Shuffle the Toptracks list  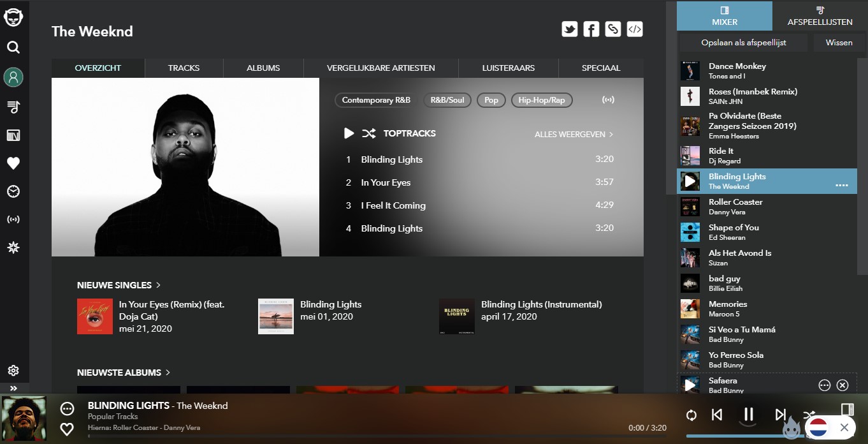(x=368, y=133)
